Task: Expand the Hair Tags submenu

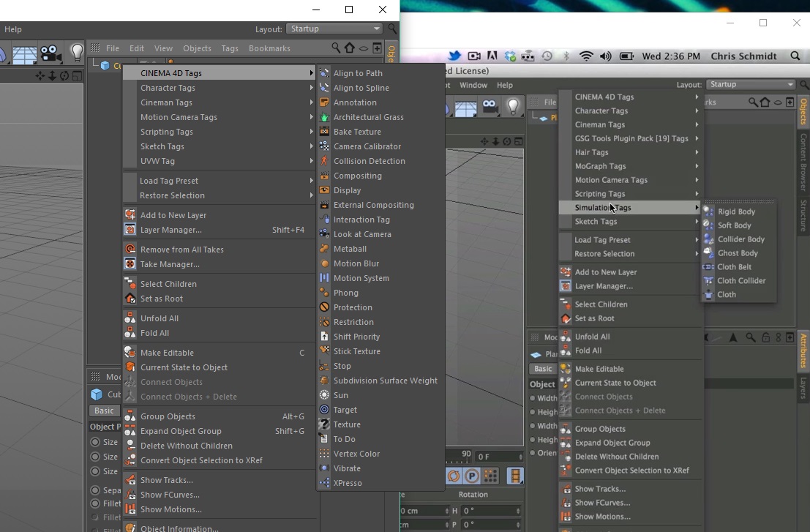Action: click(x=631, y=152)
